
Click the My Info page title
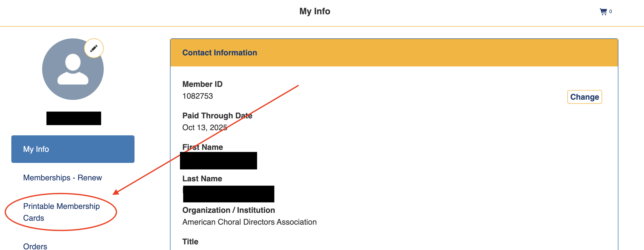[315, 11]
